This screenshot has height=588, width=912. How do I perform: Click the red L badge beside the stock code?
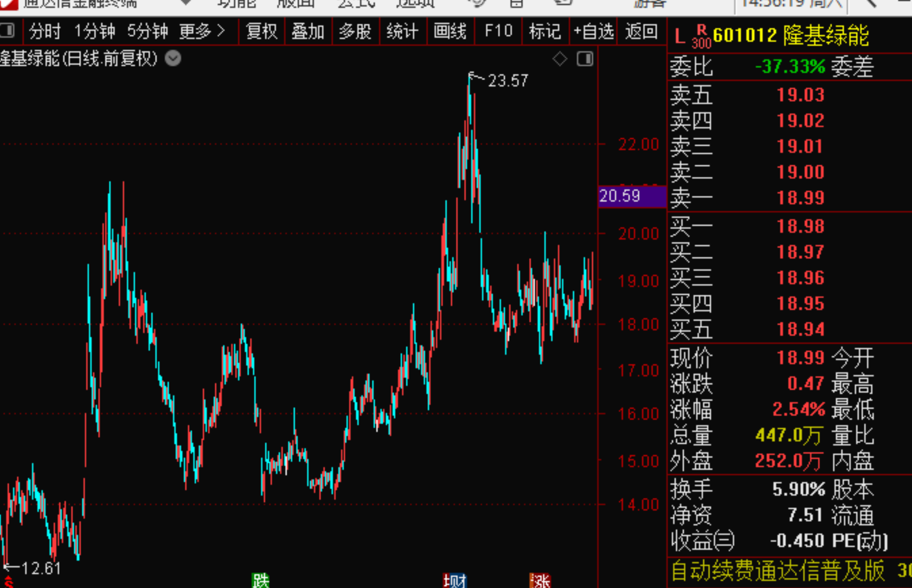(x=679, y=37)
